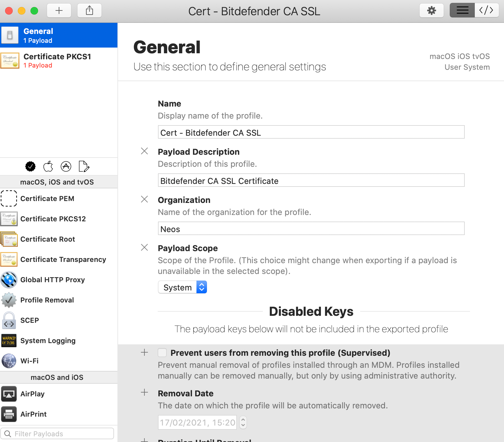
Task: Click the SCEP padlock icon
Action: coord(9,320)
